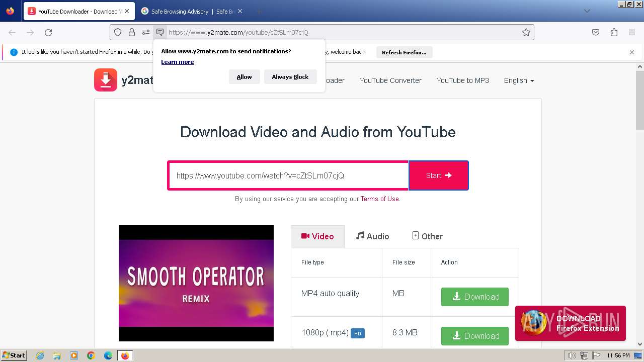Download the 1080p mp4 file
Image resolution: width=644 pixels, height=362 pixels.
coord(475,336)
